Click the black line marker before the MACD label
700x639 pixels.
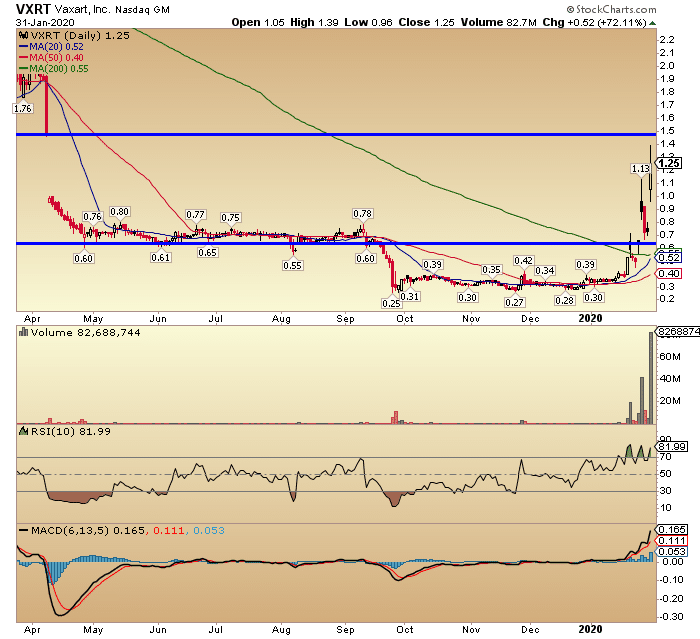pos(24,530)
